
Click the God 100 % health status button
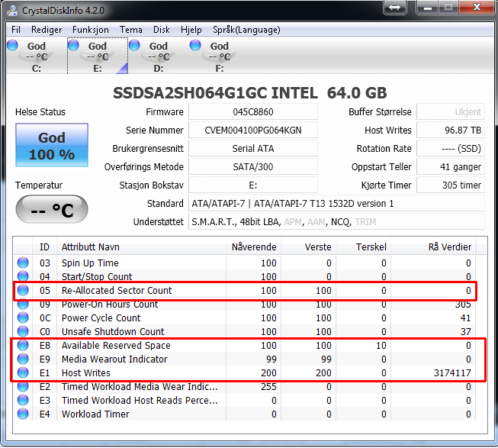[52, 145]
